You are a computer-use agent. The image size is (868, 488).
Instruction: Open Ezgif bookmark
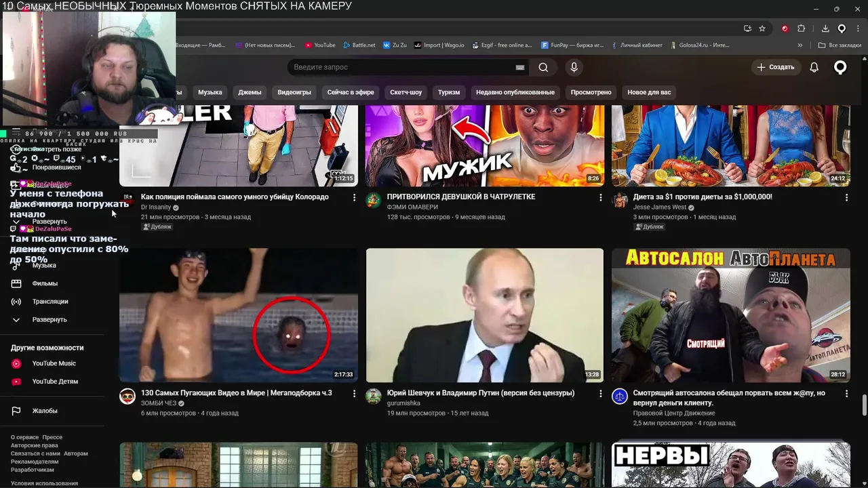click(x=501, y=45)
